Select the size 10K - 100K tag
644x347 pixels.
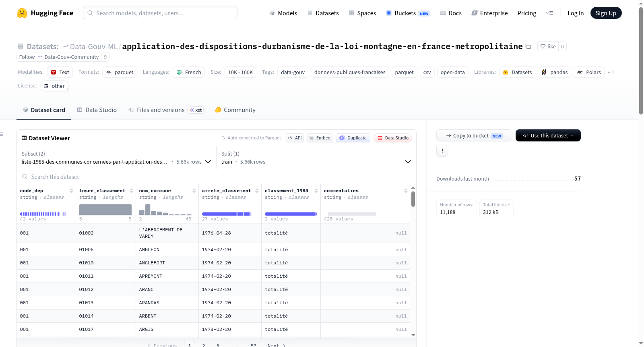pyautogui.click(x=240, y=72)
